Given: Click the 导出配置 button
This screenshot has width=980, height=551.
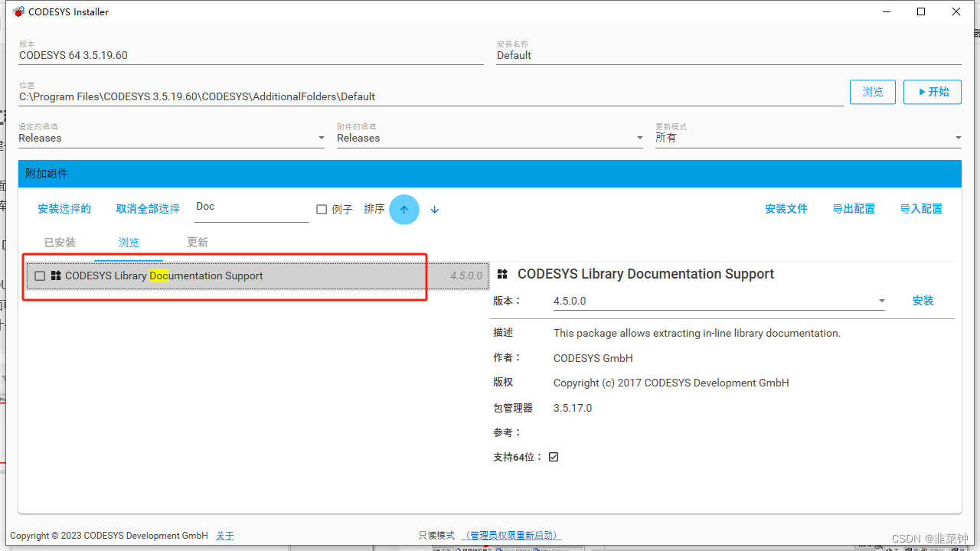Looking at the screenshot, I should (854, 209).
